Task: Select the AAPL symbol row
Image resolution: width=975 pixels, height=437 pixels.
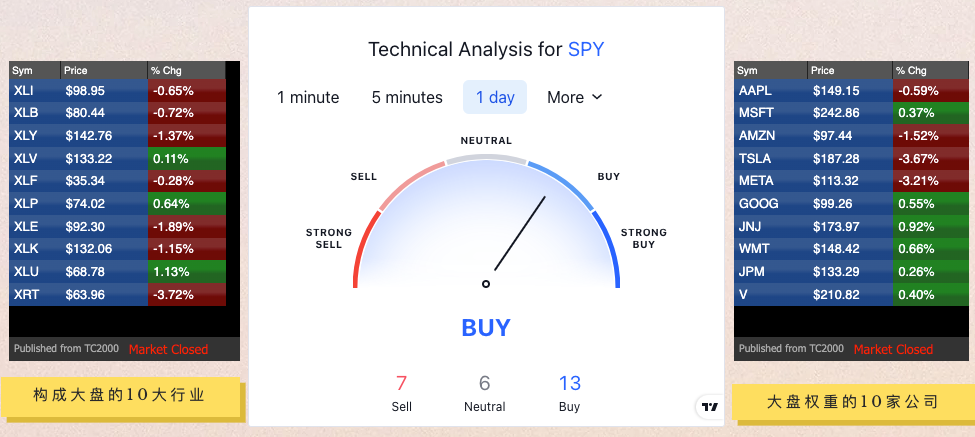Action: tap(851, 91)
